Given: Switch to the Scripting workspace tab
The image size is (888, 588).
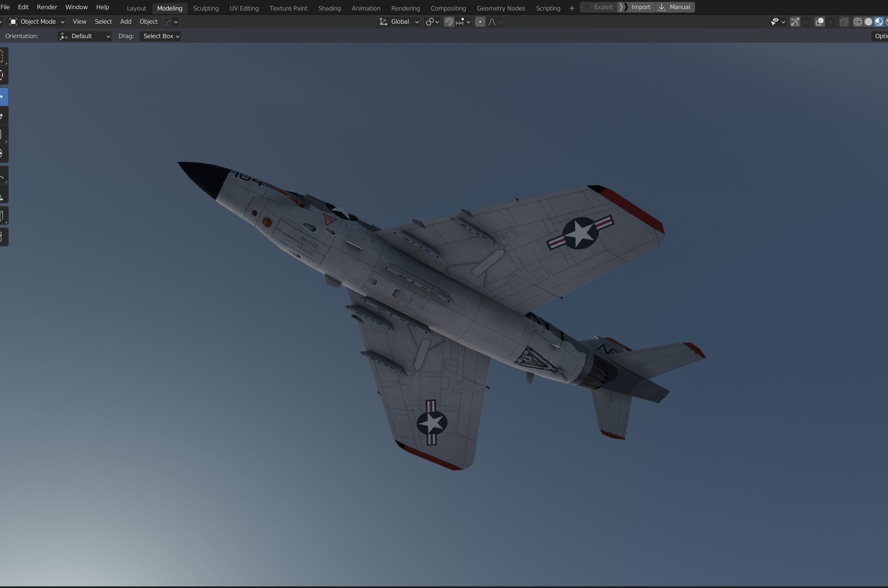Looking at the screenshot, I should click(x=548, y=8).
